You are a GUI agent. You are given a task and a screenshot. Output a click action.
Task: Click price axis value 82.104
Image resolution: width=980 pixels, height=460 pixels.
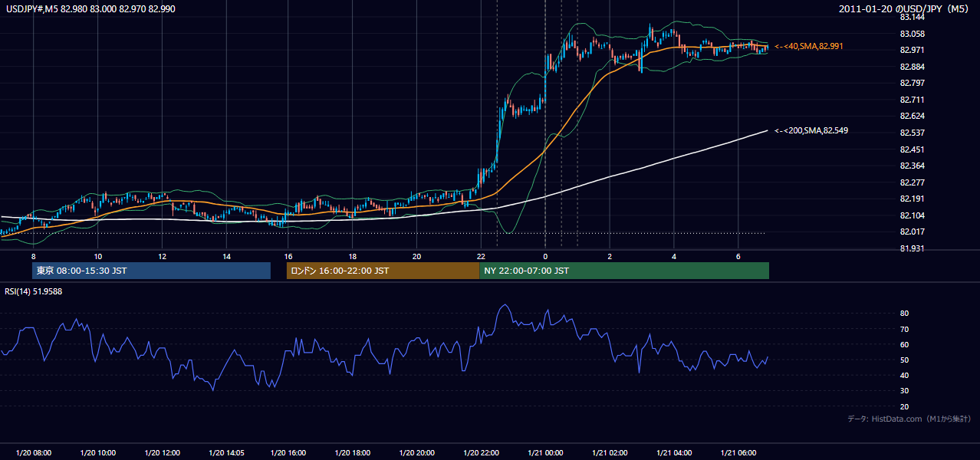912,215
